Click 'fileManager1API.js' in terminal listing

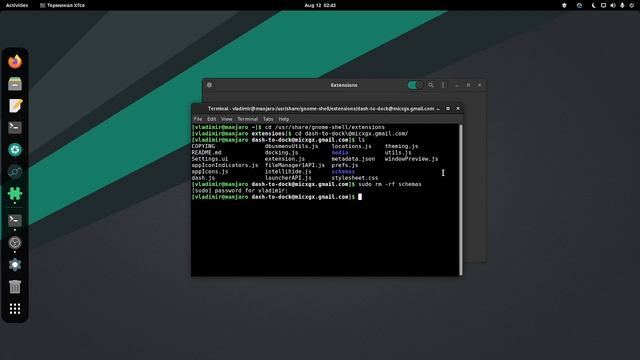(x=295, y=165)
